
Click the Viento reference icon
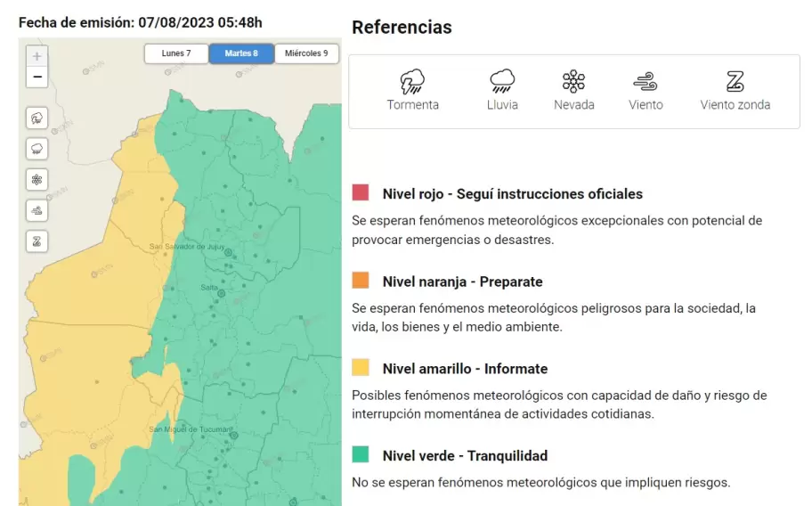click(x=646, y=81)
